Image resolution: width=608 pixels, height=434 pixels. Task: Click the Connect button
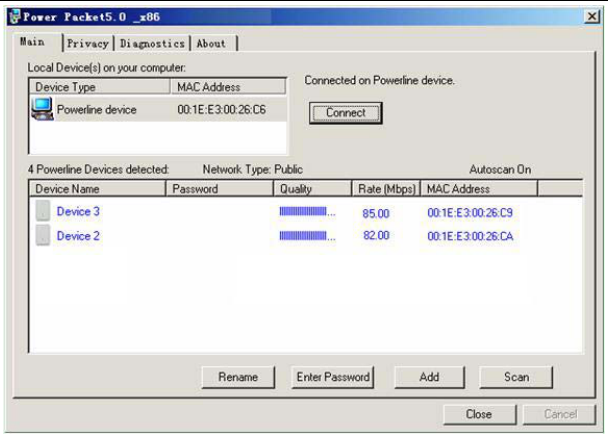click(x=345, y=113)
